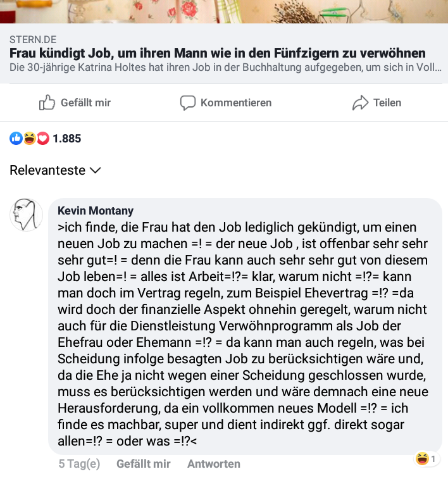View the 1.885 reactions count
448x481 pixels.
[x=67, y=139]
